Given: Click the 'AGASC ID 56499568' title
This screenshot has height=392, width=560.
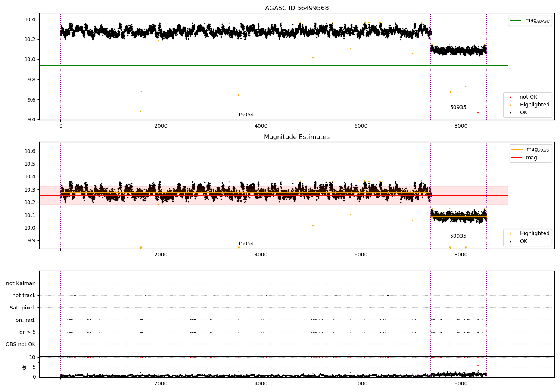Looking at the screenshot, I should pyautogui.click(x=297, y=8).
